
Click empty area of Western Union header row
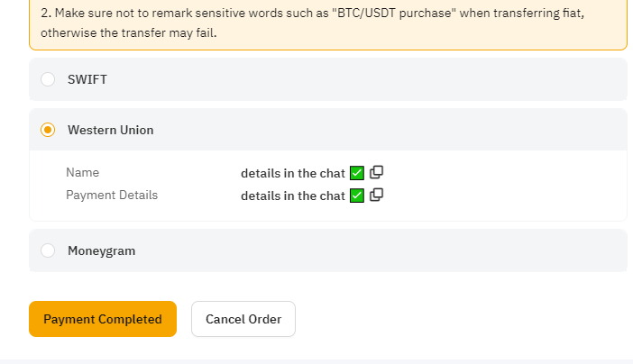point(383,130)
